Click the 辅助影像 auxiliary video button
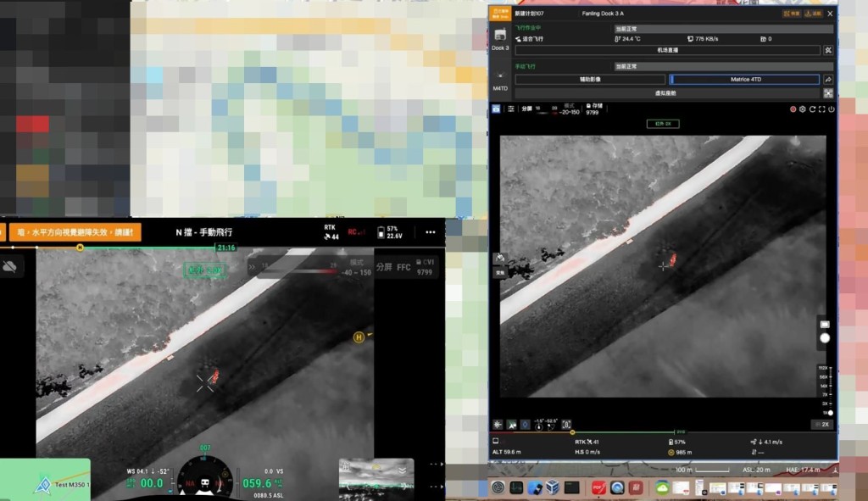 click(x=590, y=79)
